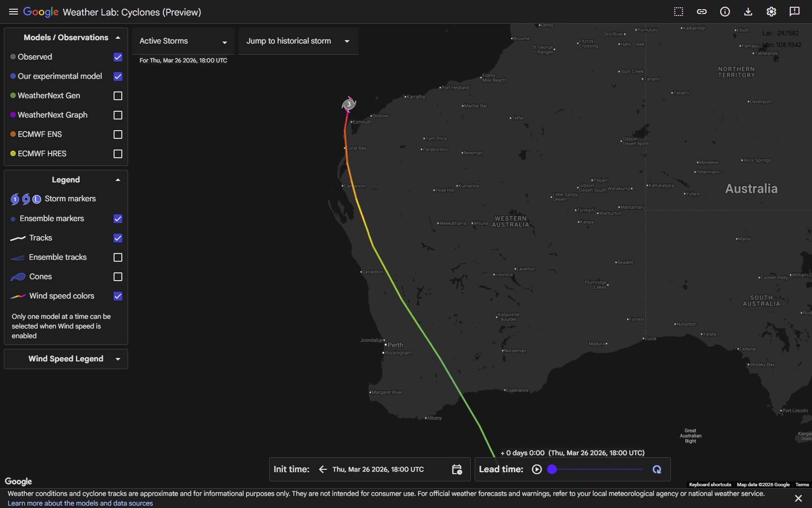Viewport: 812px width, 508px height.
Task: Click the Ceduna map label
Action: coord(747,349)
